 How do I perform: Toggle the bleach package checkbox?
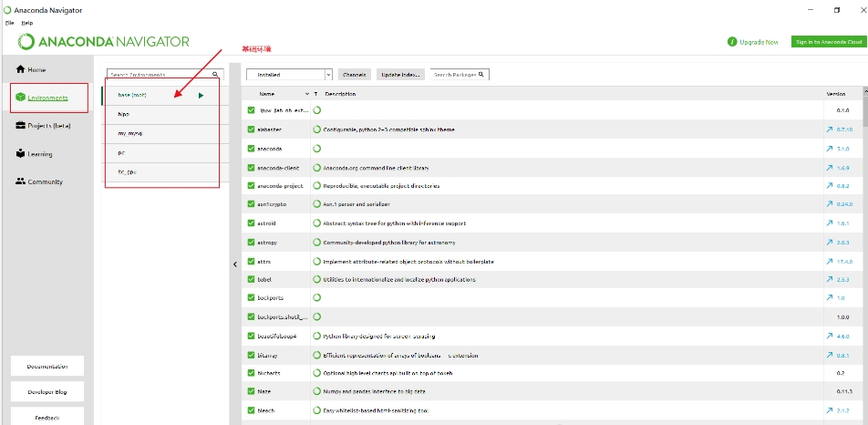point(252,410)
